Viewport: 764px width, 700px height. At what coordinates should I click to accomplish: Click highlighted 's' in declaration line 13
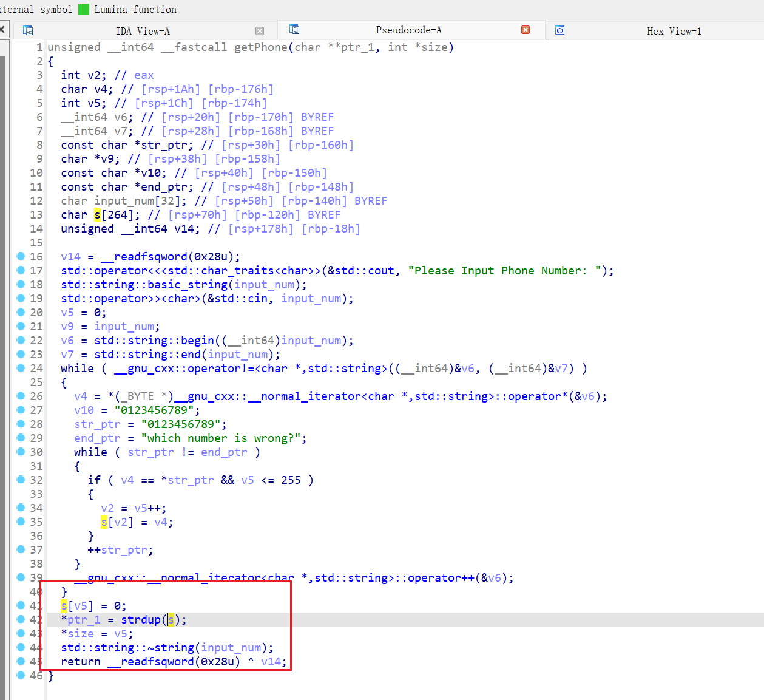point(97,215)
